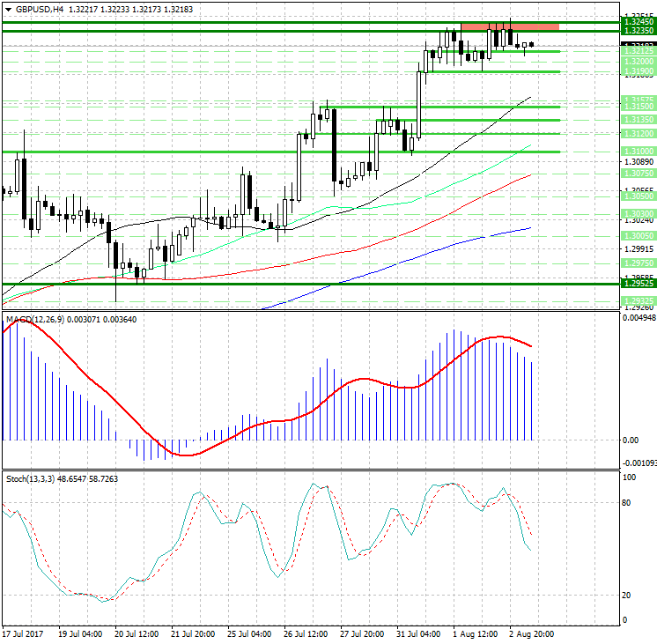Click the 1.29525 support price label

click(x=637, y=285)
